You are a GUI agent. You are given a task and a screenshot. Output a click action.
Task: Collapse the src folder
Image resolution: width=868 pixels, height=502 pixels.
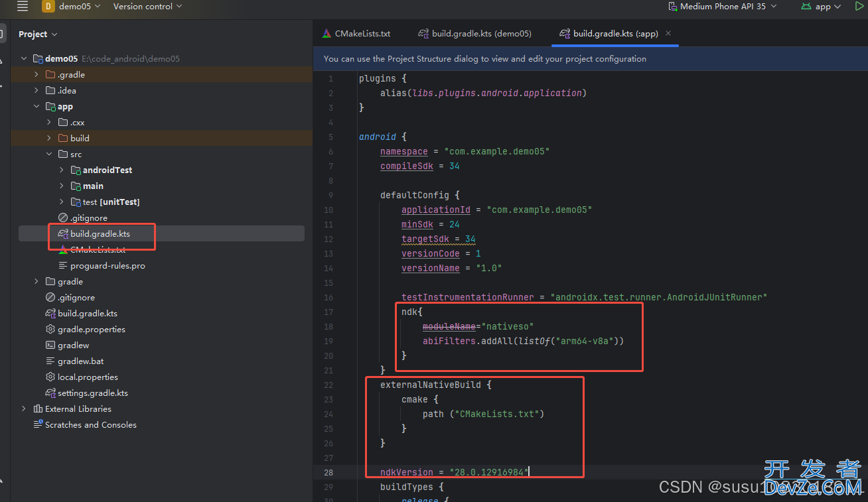coord(49,155)
